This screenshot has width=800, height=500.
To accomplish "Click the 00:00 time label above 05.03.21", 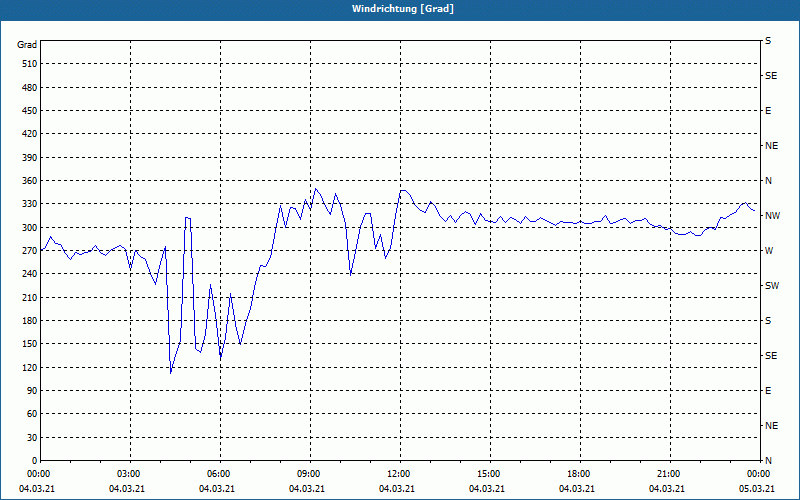I will tap(759, 474).
